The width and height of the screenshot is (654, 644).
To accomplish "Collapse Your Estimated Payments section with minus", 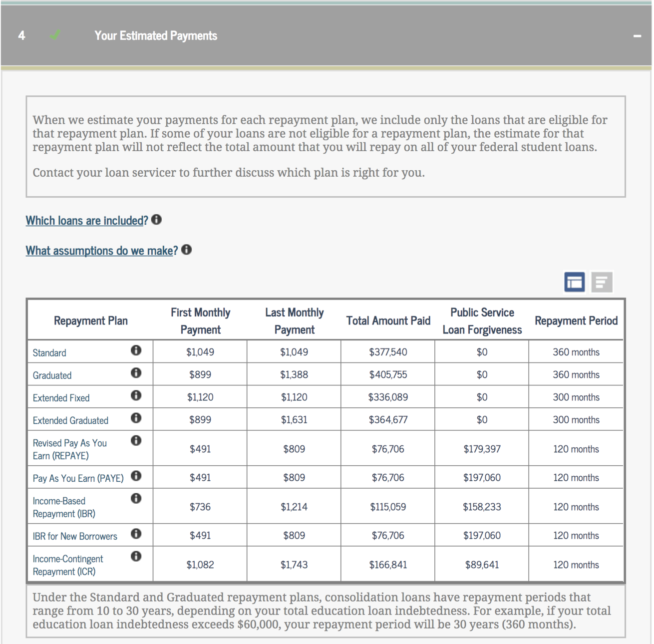I will click(637, 36).
